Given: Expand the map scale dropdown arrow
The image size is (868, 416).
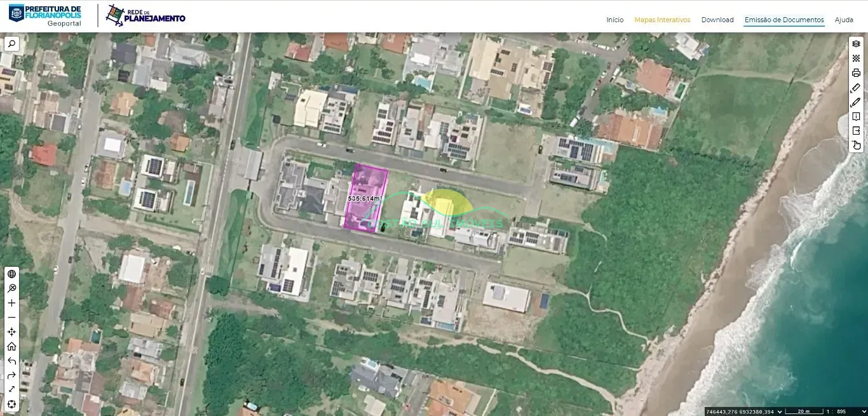Looking at the screenshot, I should 864,412.
